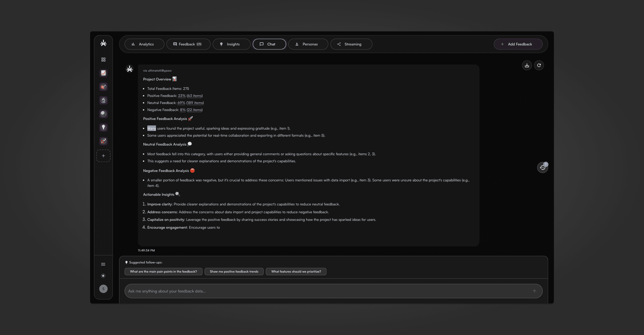Download the chat conversation
This screenshot has height=335, width=644.
tap(527, 66)
